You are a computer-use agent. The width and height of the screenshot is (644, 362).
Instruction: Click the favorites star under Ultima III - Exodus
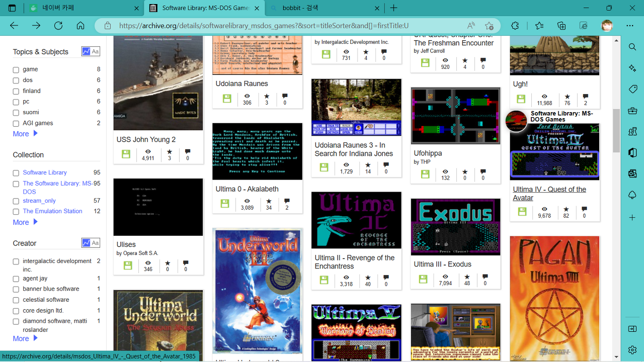click(467, 277)
